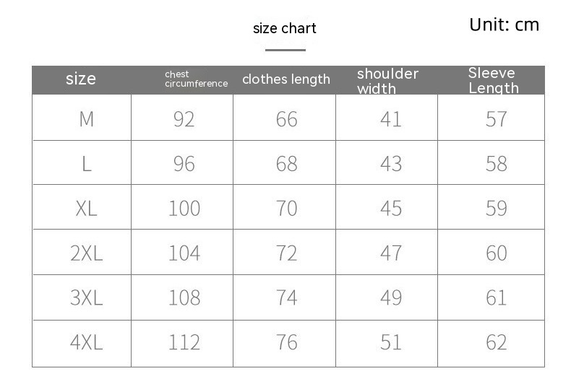The width and height of the screenshot is (571, 392).
Task: Click the 3XL size row label
Action: [86, 297]
